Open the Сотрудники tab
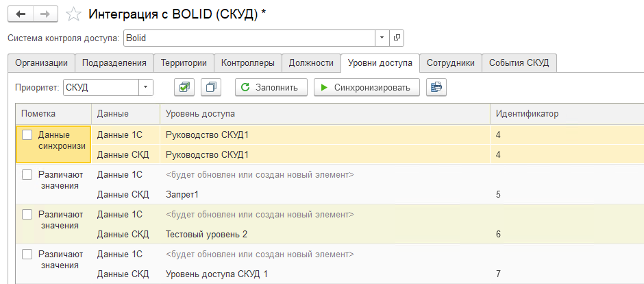Screen dimensions: 644x284 pos(450,63)
